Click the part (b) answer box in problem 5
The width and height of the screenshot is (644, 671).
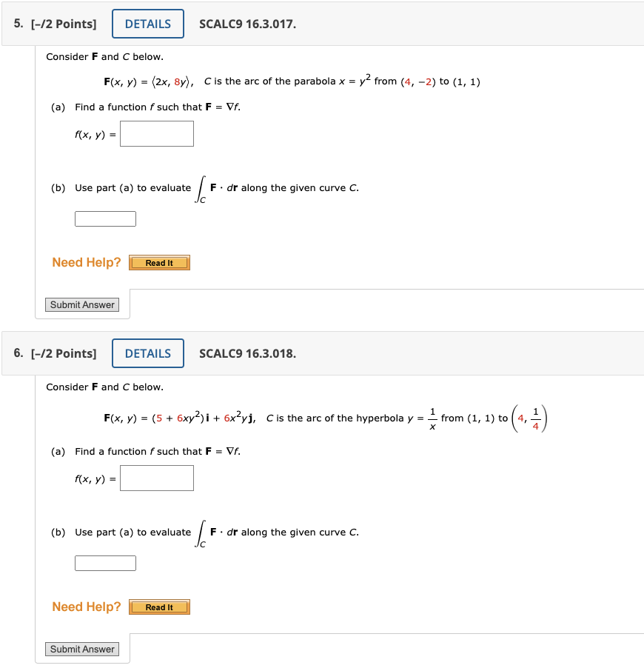point(105,218)
